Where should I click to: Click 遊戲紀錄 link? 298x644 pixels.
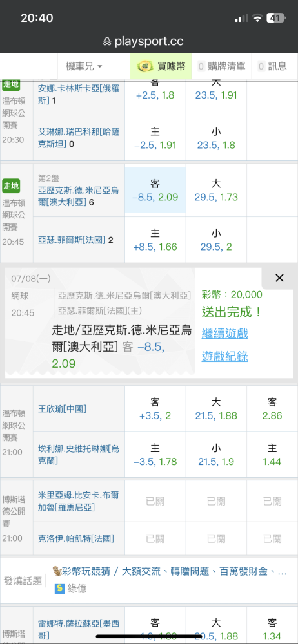224,357
